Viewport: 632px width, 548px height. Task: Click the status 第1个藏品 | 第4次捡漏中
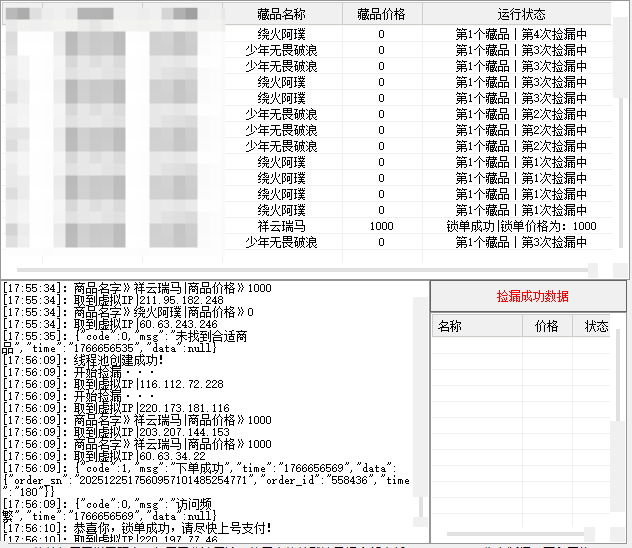[x=521, y=34]
